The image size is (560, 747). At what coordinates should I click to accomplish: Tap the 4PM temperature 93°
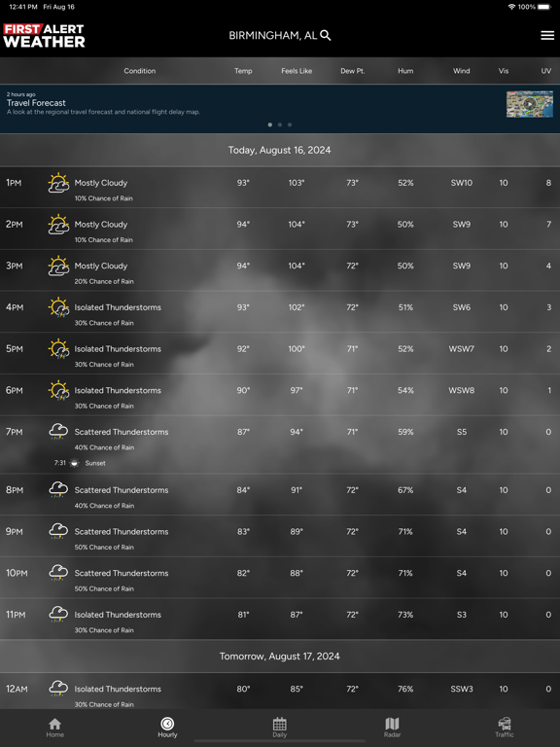pos(243,307)
